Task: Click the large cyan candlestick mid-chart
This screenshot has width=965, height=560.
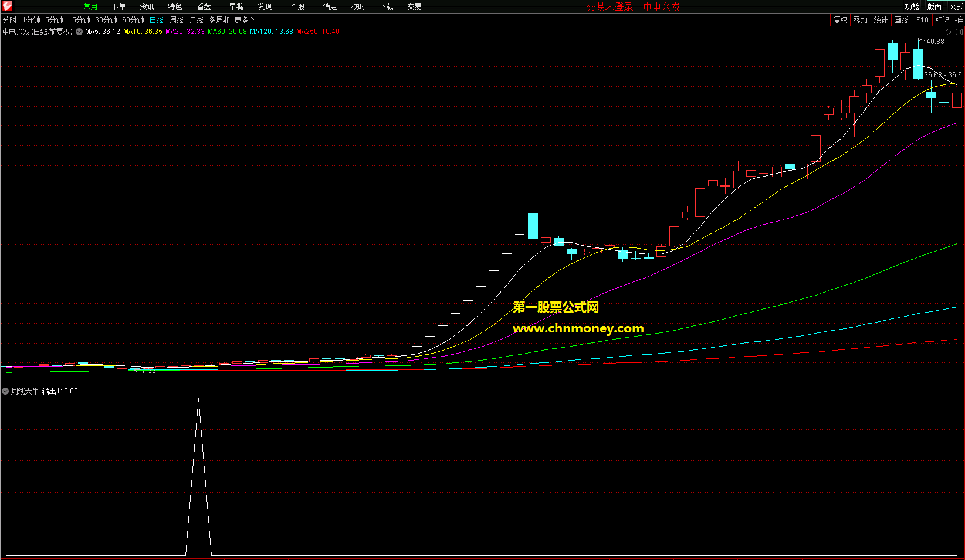Action: tap(533, 226)
